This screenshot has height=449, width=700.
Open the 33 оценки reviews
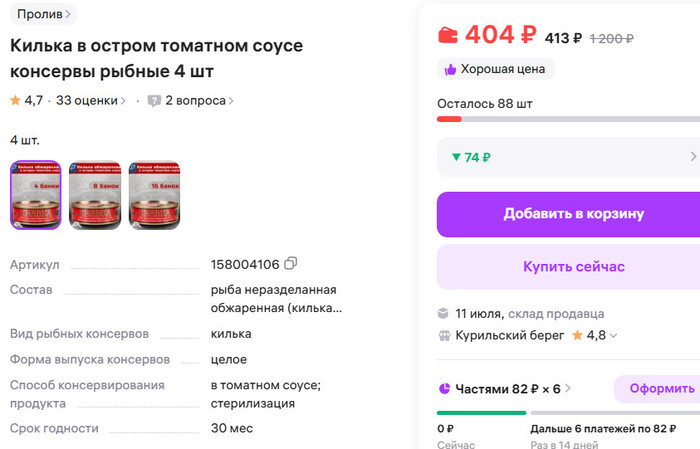point(91,100)
